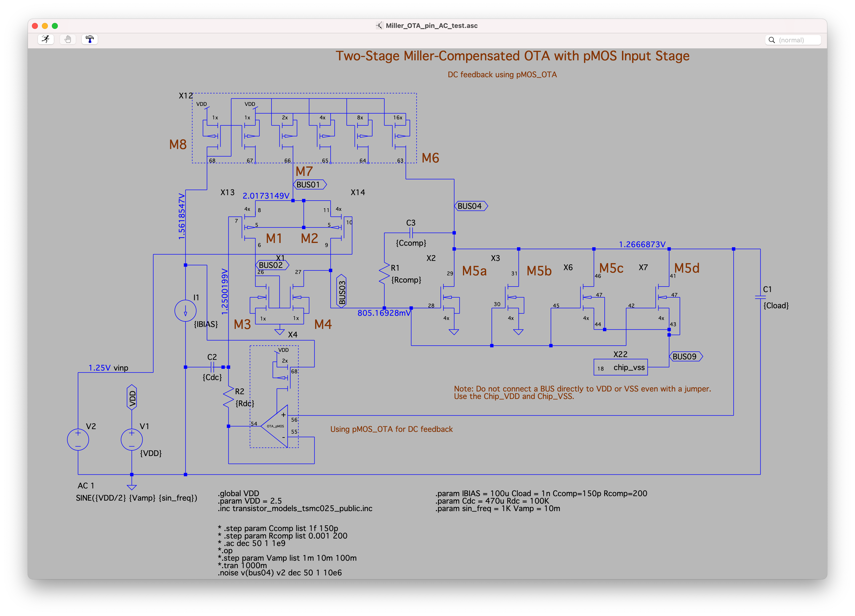The height and width of the screenshot is (616, 855).
Task: Click the BUS09 net label flag
Action: (x=686, y=356)
